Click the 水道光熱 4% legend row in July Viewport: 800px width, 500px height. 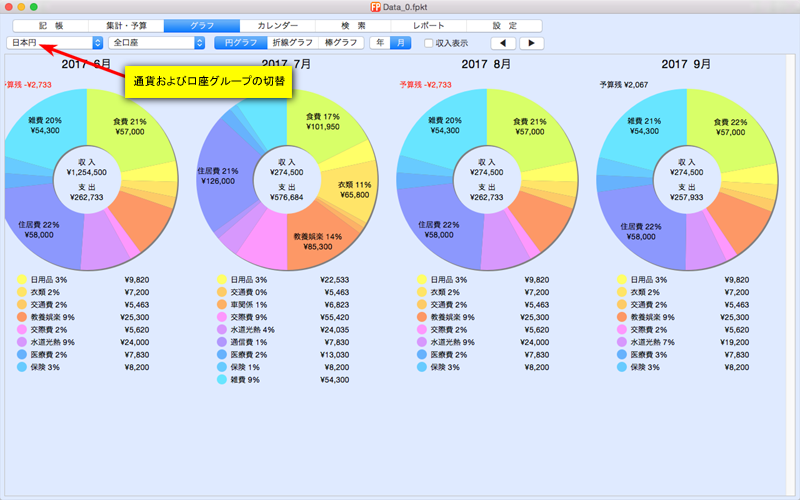283,330
